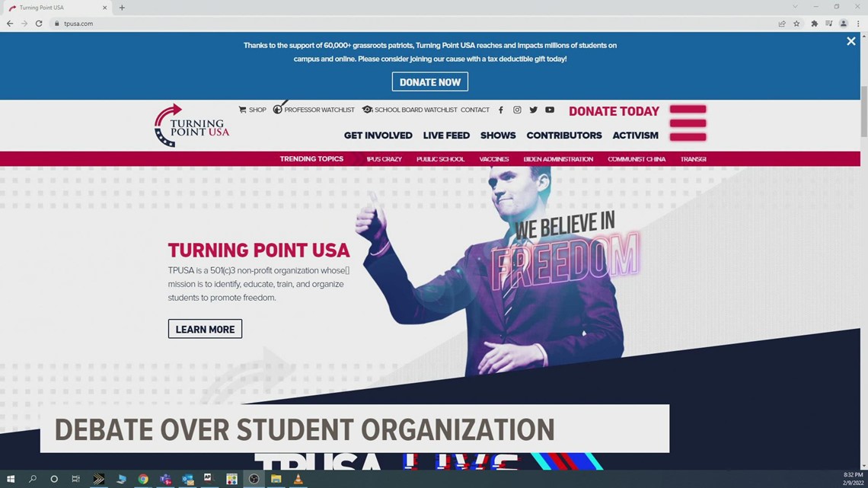The image size is (868, 488).
Task: Open the Cortana circle icon
Action: tap(54, 479)
